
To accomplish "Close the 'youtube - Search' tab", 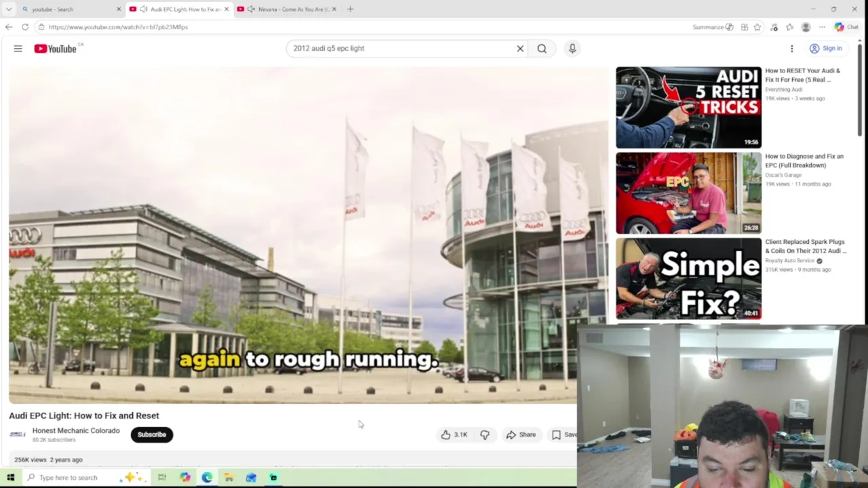I will (119, 9).
